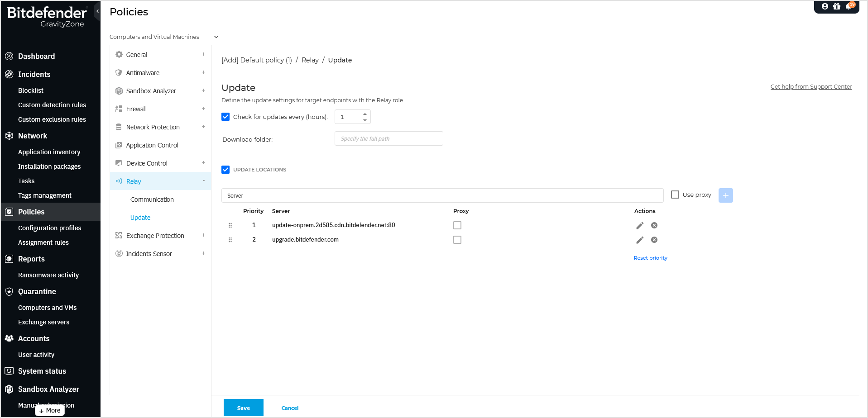
Task: Expand the Antimalware section plus sign
Action: 203,72
